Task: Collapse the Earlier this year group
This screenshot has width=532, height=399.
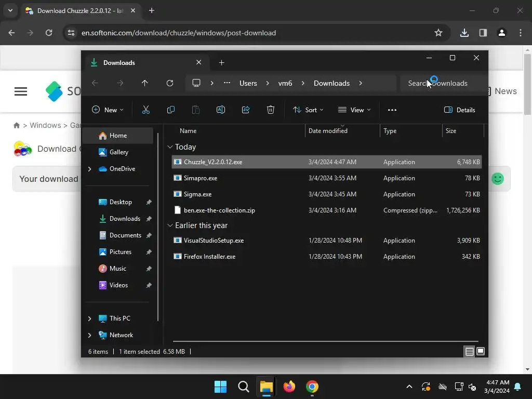Action: tap(170, 225)
